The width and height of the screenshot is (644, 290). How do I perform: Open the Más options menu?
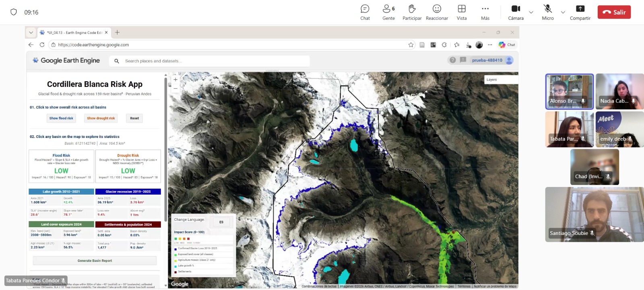point(485,12)
